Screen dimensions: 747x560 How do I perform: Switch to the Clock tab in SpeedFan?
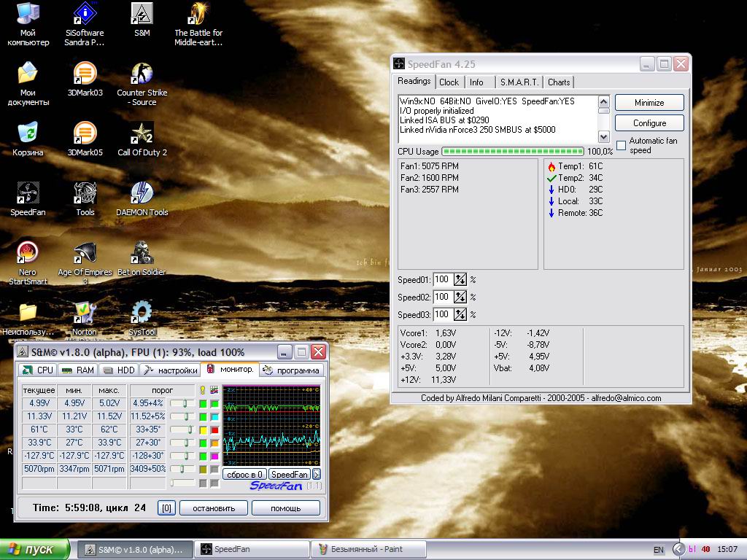click(449, 82)
